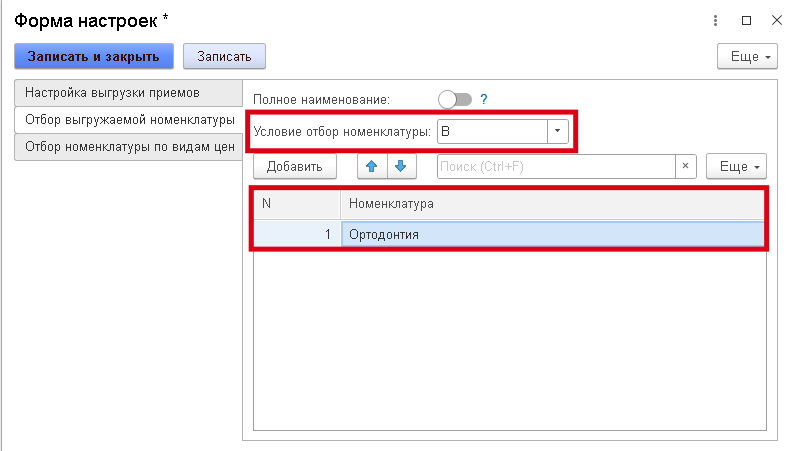The height and width of the screenshot is (451, 796).
Task: Select the Ортодонтия table row
Action: [x=550, y=234]
